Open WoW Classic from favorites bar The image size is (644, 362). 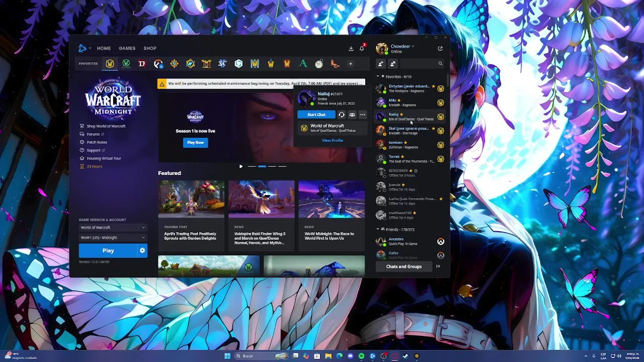tap(126, 64)
